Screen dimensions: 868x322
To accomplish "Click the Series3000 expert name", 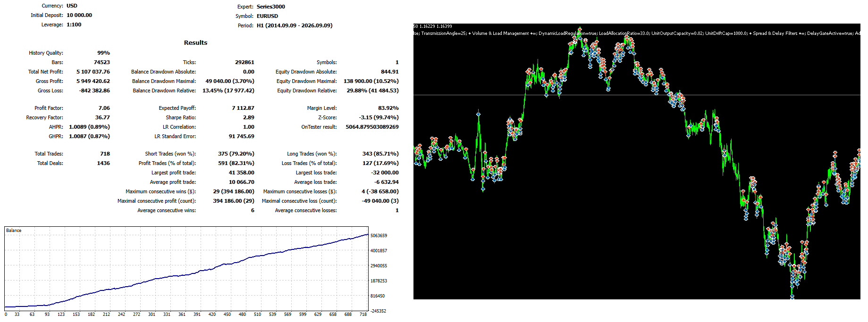I will pyautogui.click(x=270, y=7).
